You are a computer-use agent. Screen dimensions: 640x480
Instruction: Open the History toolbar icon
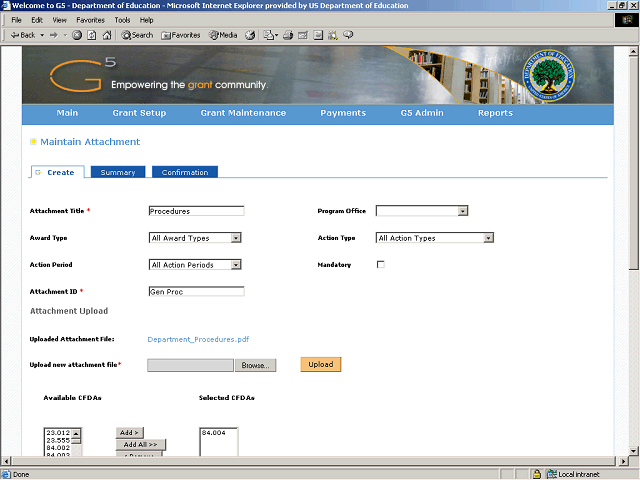(x=250, y=35)
